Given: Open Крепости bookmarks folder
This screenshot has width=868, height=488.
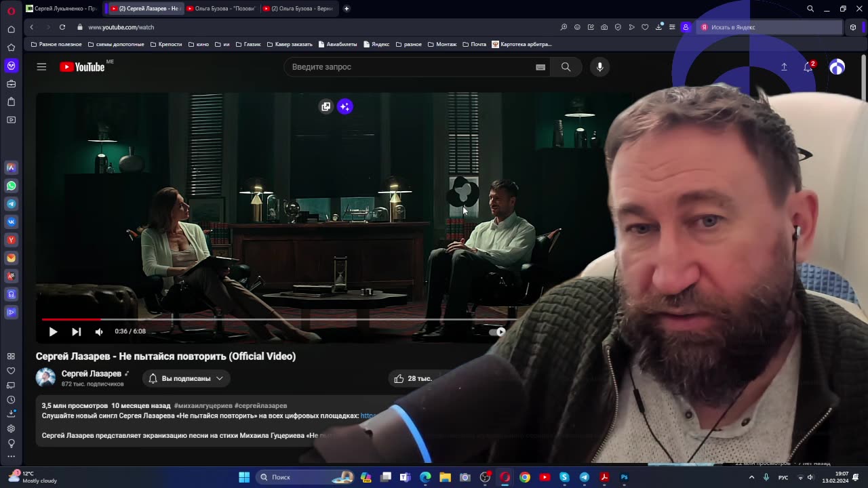Looking at the screenshot, I should (x=166, y=44).
